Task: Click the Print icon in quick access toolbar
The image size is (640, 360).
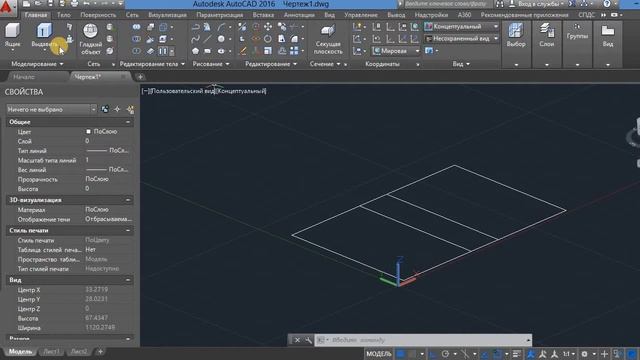Action: click(x=74, y=4)
